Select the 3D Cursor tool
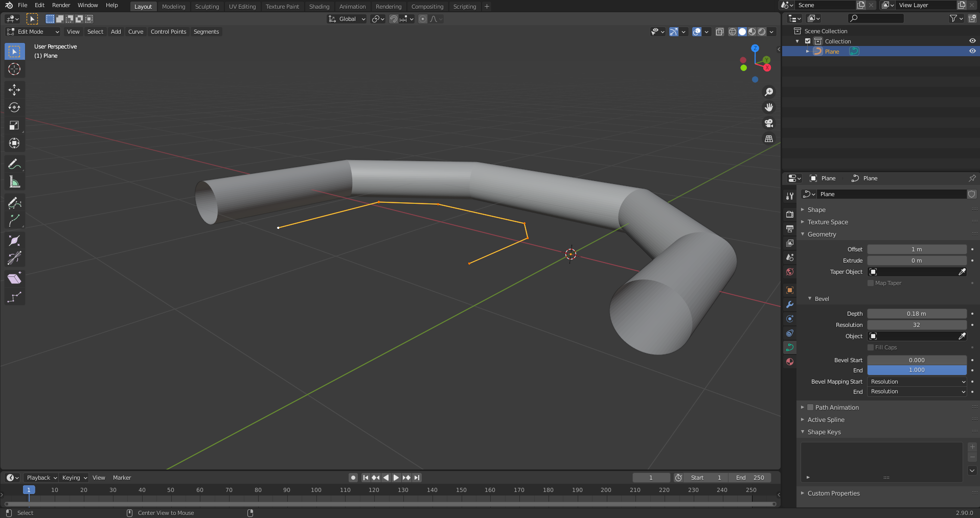 (x=14, y=69)
